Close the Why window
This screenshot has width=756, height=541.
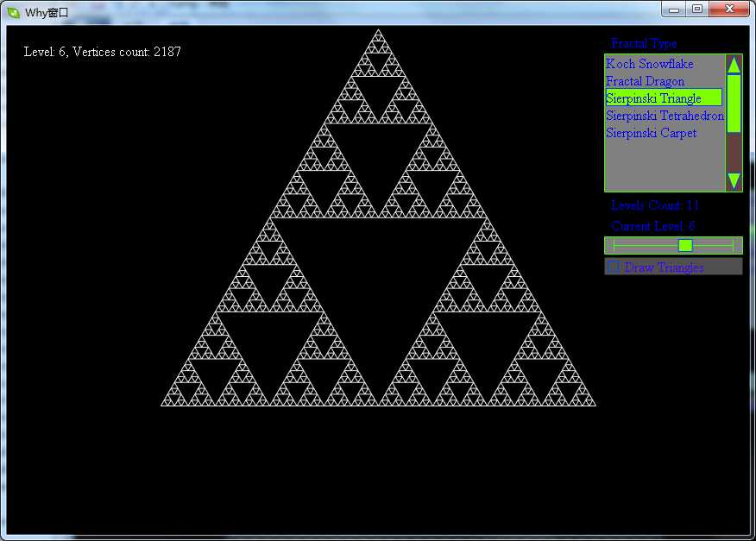pos(729,9)
